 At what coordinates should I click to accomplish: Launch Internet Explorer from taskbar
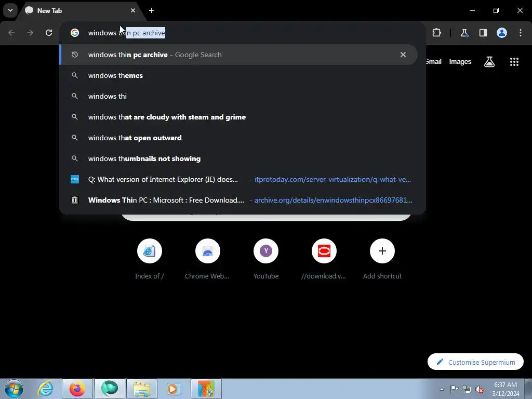pos(45,389)
